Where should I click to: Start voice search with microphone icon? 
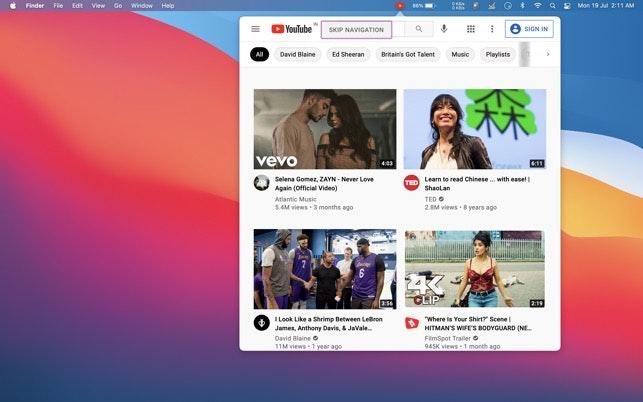444,29
